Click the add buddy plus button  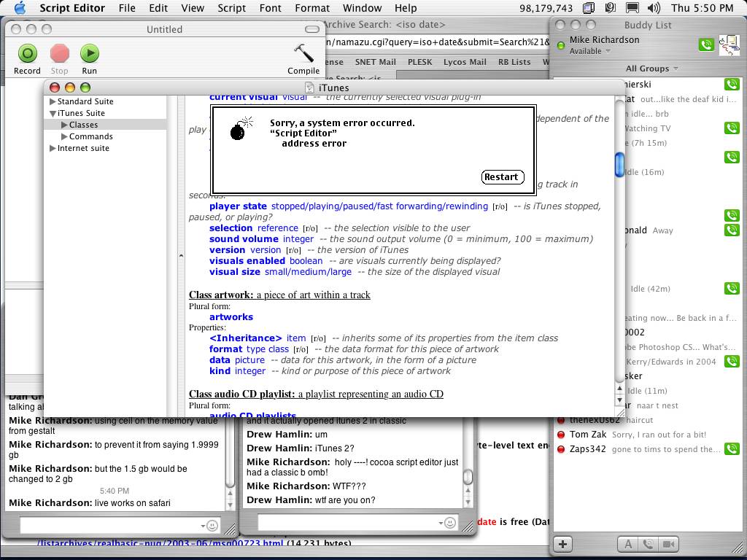coord(562,544)
